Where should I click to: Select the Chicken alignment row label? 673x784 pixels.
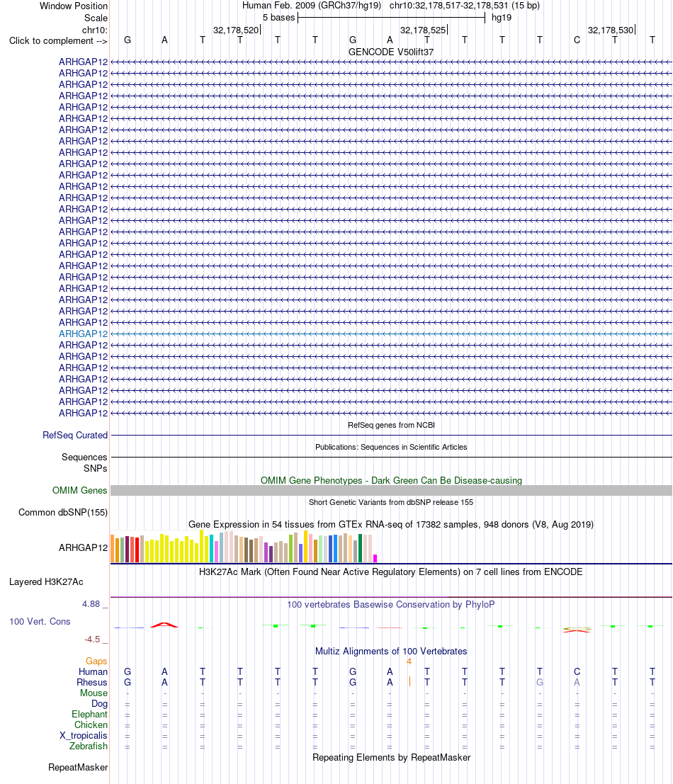pos(91,725)
